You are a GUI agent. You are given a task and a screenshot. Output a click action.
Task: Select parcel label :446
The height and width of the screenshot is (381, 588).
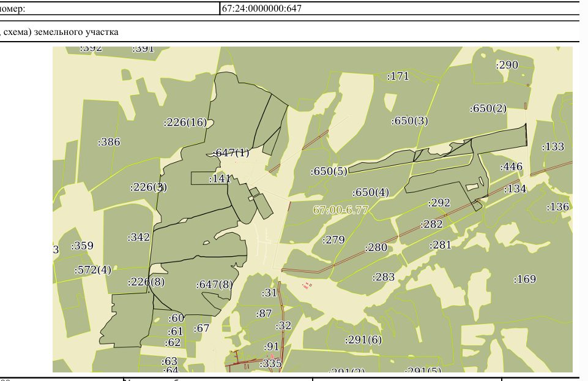(x=511, y=167)
